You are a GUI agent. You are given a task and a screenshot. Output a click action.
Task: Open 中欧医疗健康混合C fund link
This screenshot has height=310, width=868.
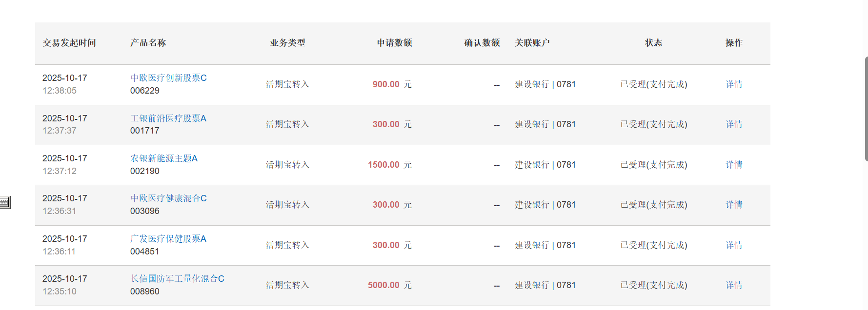tap(168, 198)
